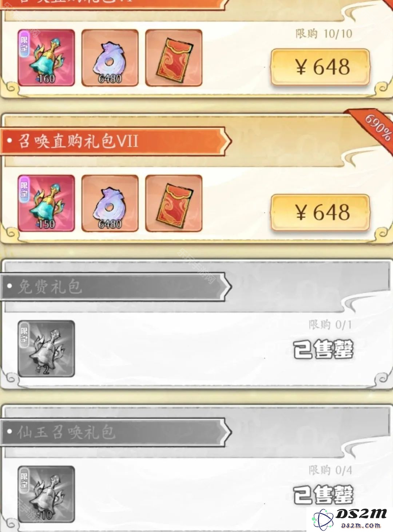Image resolution: width=393 pixels, height=532 pixels.
Task: Select the bell item showing 150
Action: (x=46, y=203)
